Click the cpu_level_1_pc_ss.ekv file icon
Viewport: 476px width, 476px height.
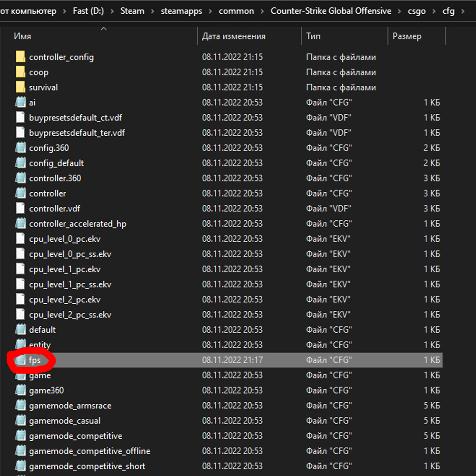(x=20, y=285)
